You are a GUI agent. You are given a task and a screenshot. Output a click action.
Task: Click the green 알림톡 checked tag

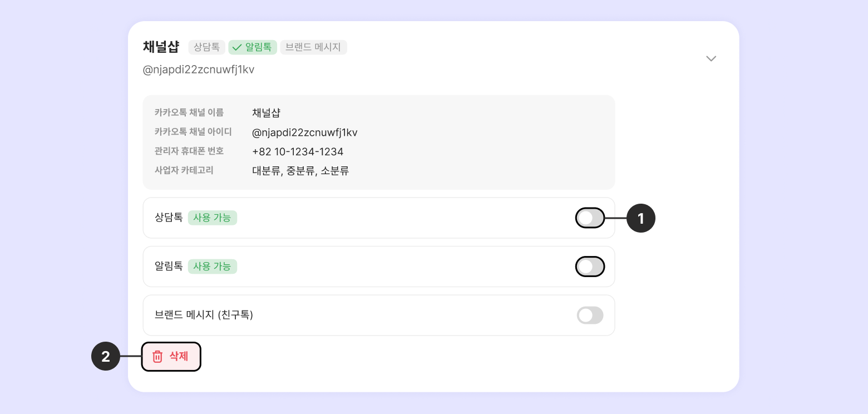point(253,47)
